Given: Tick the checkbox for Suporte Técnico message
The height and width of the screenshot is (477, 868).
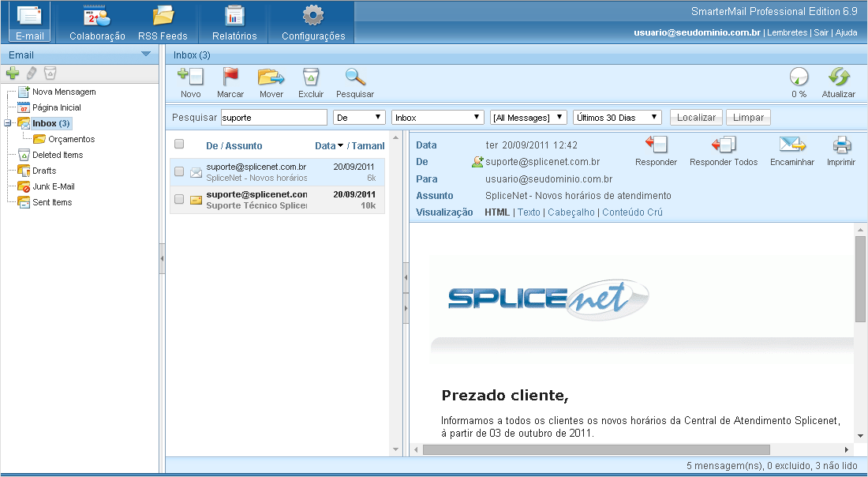Looking at the screenshot, I should pos(179,199).
